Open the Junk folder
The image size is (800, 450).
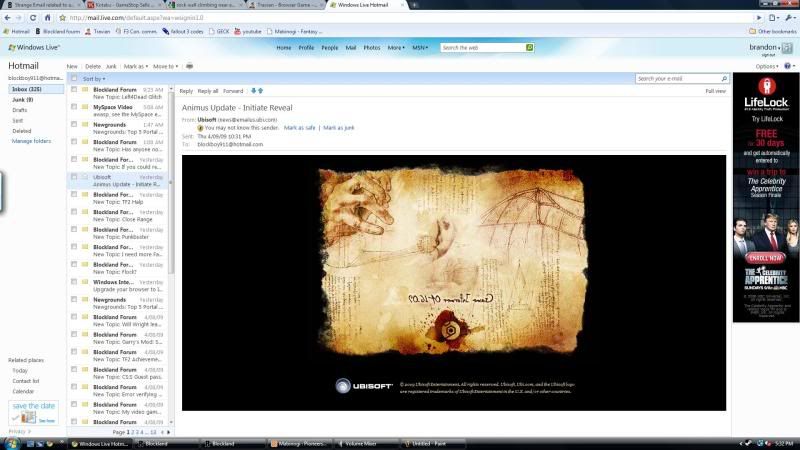coord(22,100)
